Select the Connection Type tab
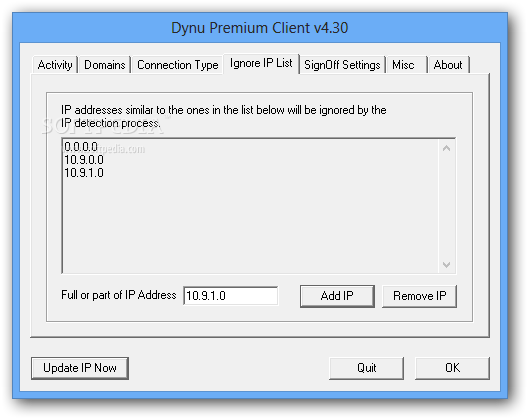 click(177, 65)
